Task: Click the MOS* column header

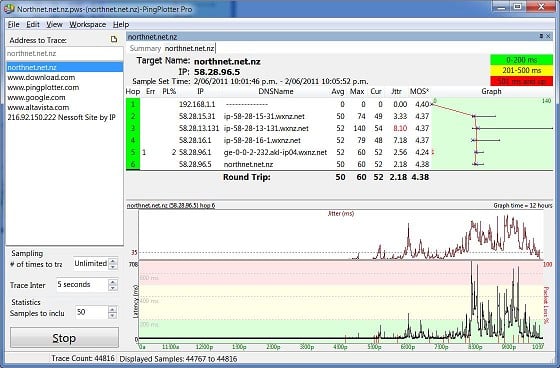Action: tap(419, 91)
